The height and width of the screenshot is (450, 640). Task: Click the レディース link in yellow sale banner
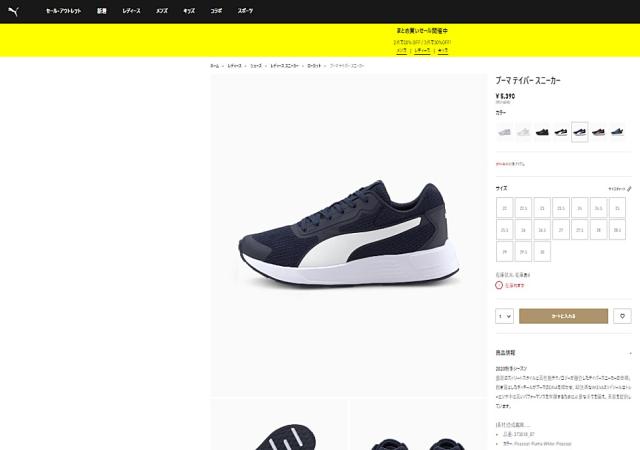(x=422, y=50)
